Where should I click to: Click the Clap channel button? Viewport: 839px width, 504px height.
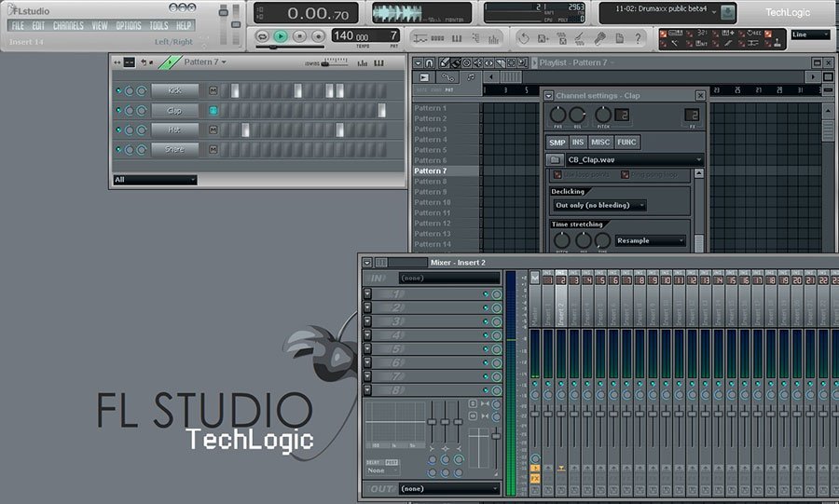[x=174, y=111]
